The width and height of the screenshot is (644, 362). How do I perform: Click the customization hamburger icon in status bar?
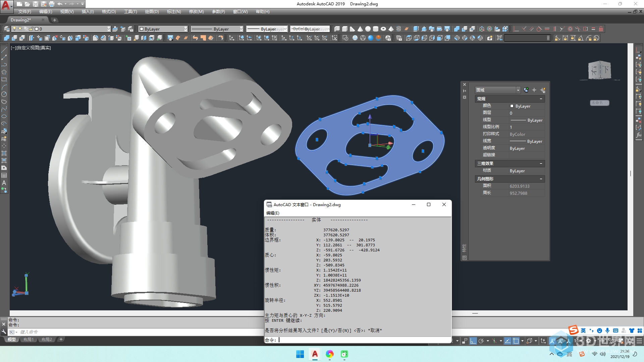pyautogui.click(x=639, y=341)
